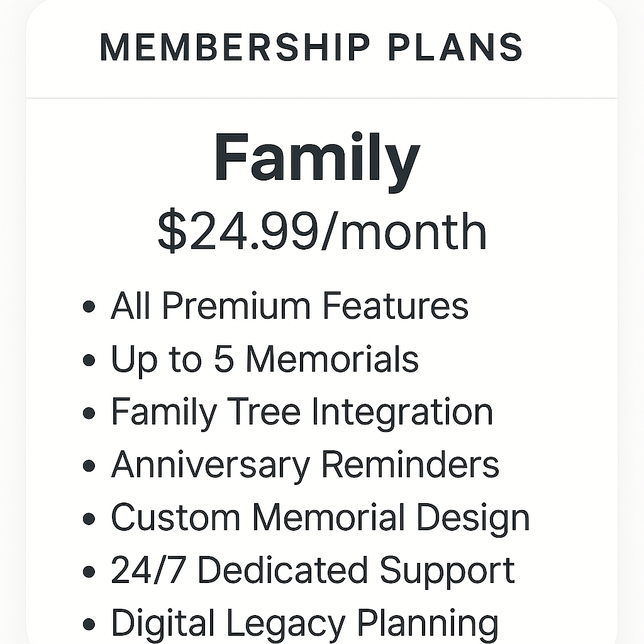
Task: Select the Family plan title
Action: [316, 157]
